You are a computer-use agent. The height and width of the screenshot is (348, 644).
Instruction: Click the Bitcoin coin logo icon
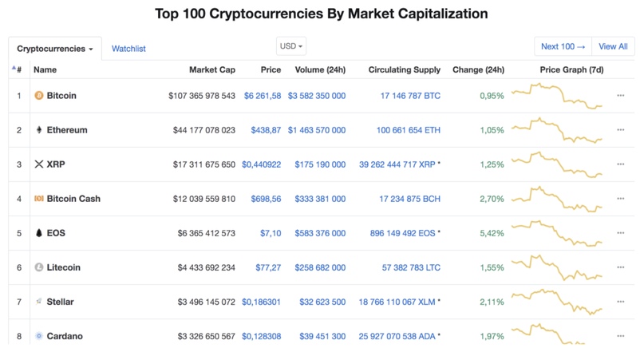(x=38, y=96)
